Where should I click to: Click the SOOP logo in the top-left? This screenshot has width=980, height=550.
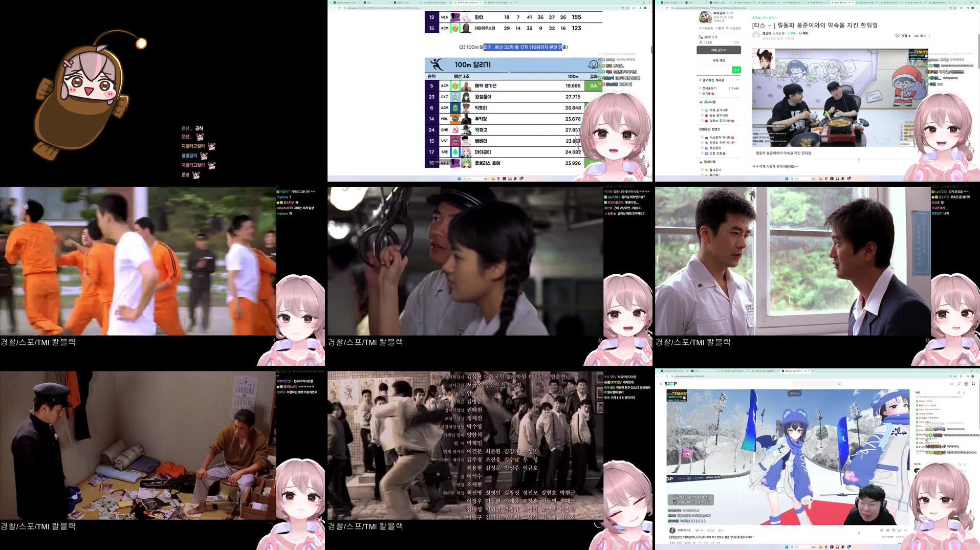pos(671,384)
